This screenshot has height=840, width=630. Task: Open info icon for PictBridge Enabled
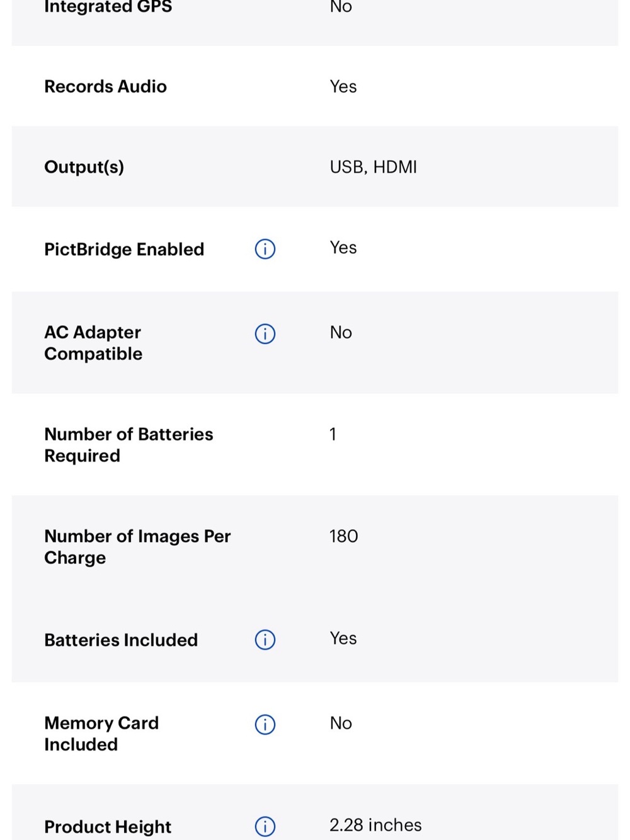[x=265, y=249]
